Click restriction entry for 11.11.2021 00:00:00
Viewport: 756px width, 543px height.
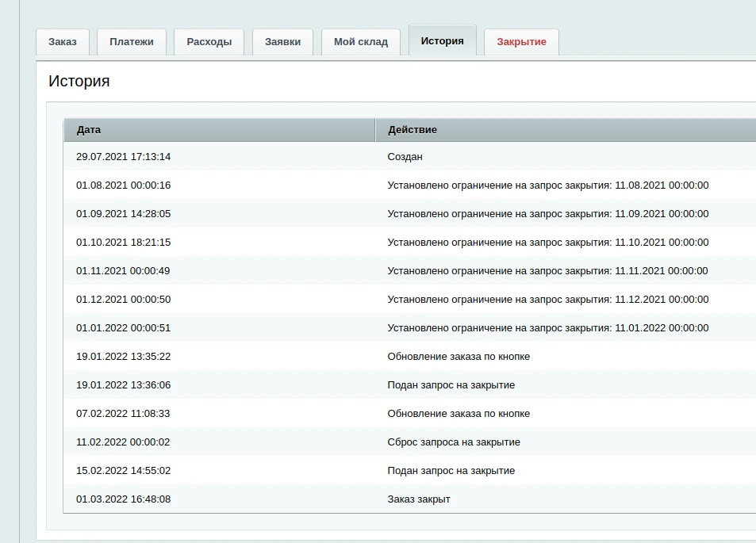tap(547, 271)
